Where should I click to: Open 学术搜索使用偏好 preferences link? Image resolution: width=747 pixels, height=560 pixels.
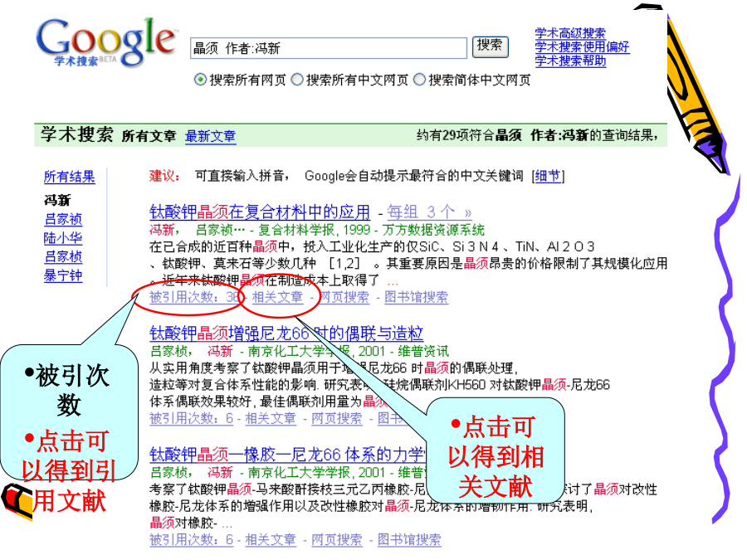pos(582,46)
